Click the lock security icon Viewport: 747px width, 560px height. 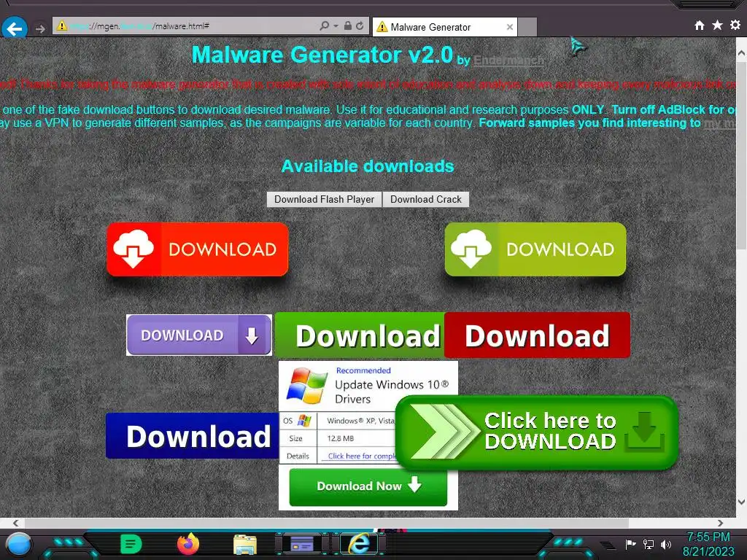pos(348,26)
